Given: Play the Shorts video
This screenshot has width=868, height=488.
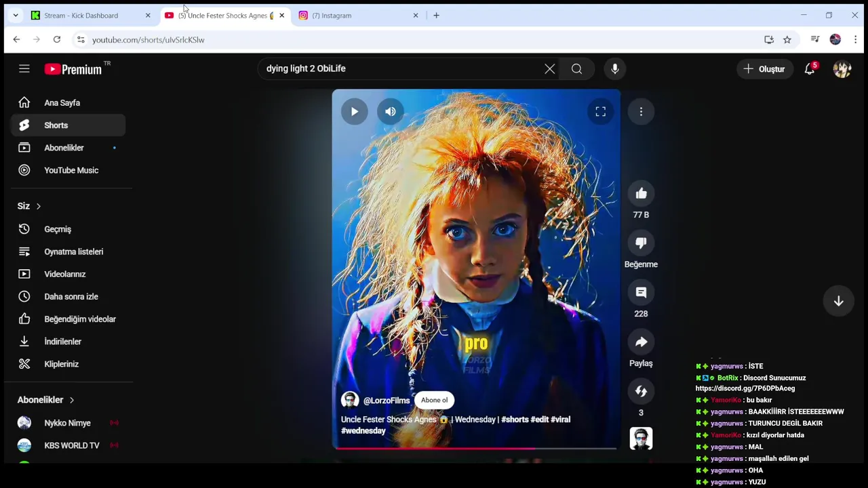Looking at the screenshot, I should 354,112.
